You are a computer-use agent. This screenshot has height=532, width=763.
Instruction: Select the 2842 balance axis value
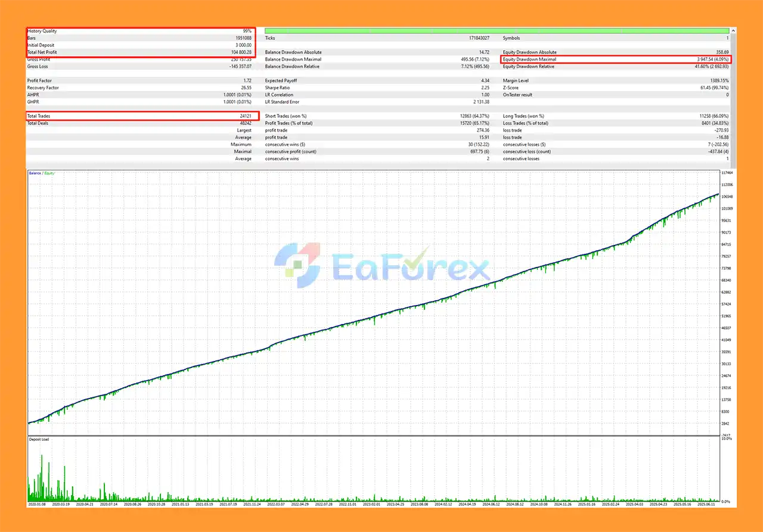[726, 424]
